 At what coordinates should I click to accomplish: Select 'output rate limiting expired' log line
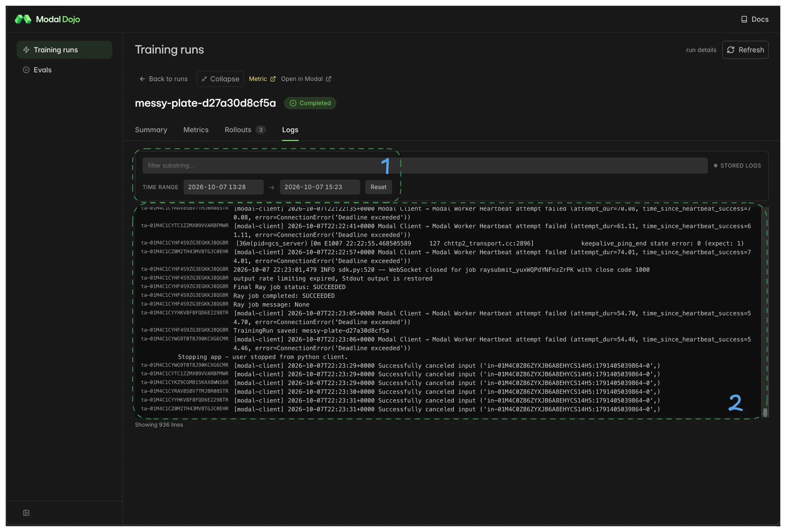pos(333,278)
